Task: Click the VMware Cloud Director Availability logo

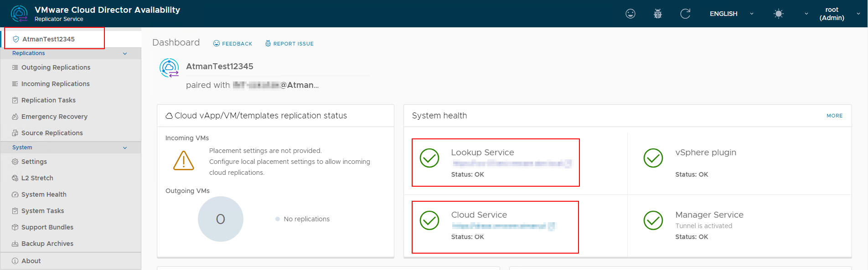Action: click(x=19, y=14)
